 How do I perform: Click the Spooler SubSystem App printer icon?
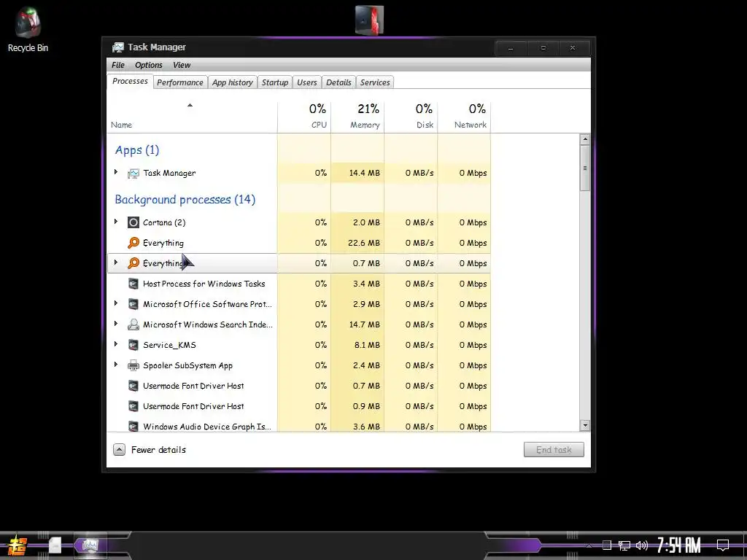133,366
